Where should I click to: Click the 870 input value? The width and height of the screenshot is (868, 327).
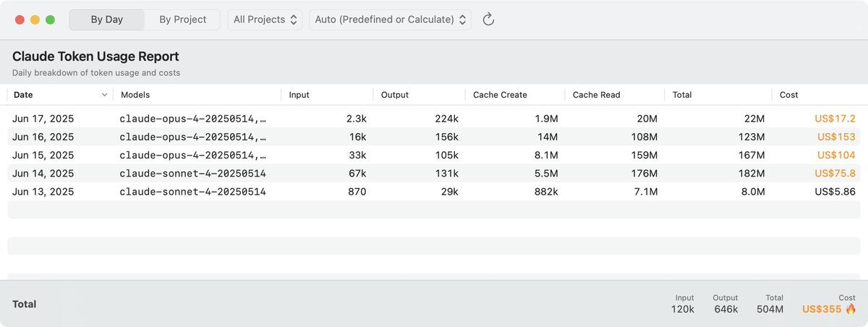click(357, 192)
